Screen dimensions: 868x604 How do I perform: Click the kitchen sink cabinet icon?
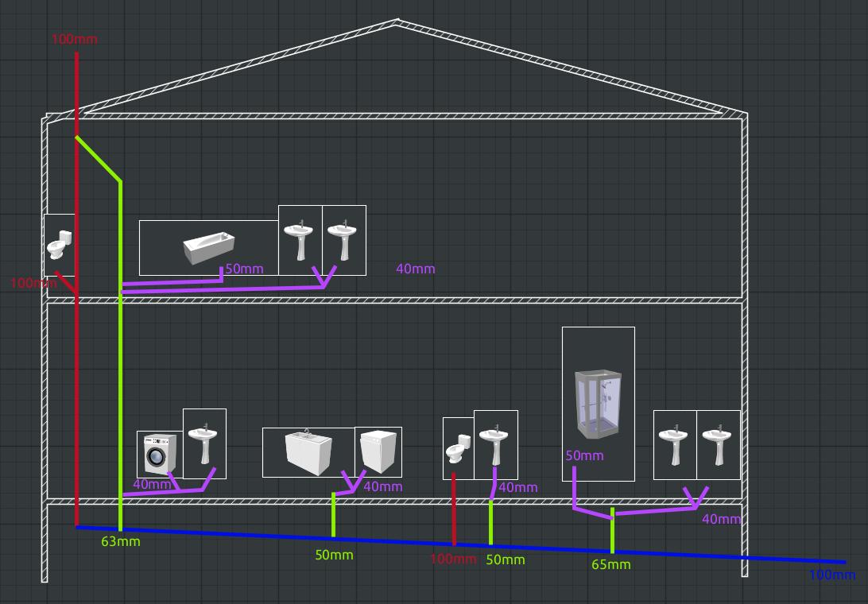point(308,451)
